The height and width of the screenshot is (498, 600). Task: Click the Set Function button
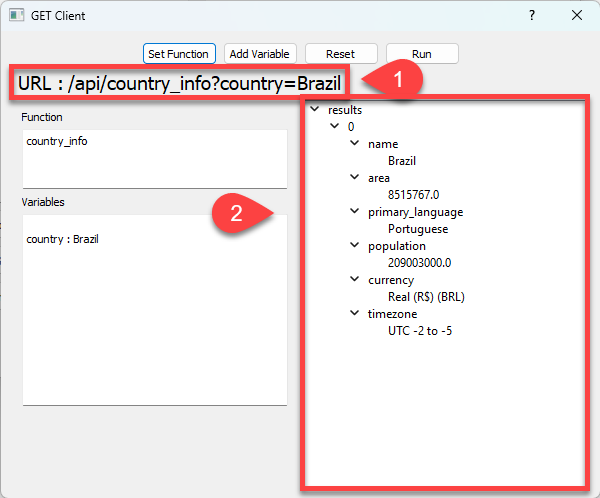tap(179, 54)
